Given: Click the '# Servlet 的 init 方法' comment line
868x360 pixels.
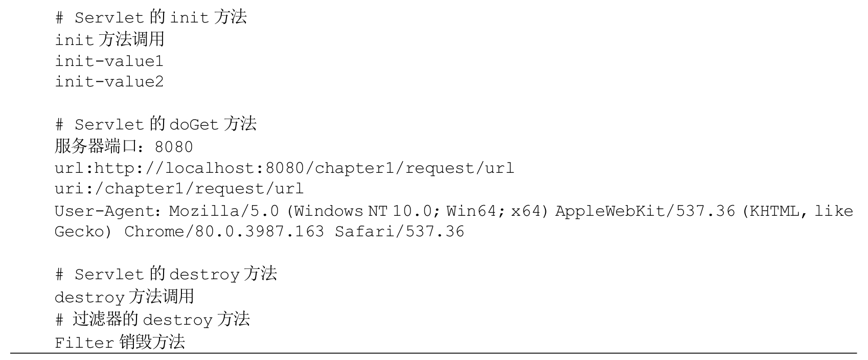Looking at the screenshot, I should pos(151,17).
